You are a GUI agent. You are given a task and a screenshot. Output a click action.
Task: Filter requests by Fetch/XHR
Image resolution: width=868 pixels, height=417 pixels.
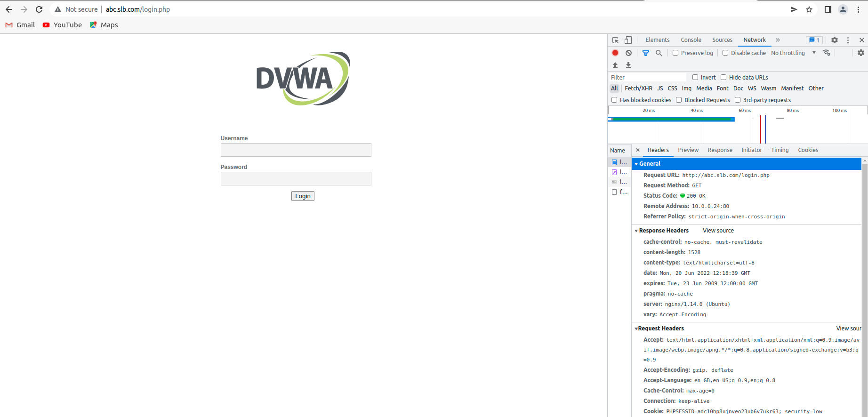click(x=638, y=88)
